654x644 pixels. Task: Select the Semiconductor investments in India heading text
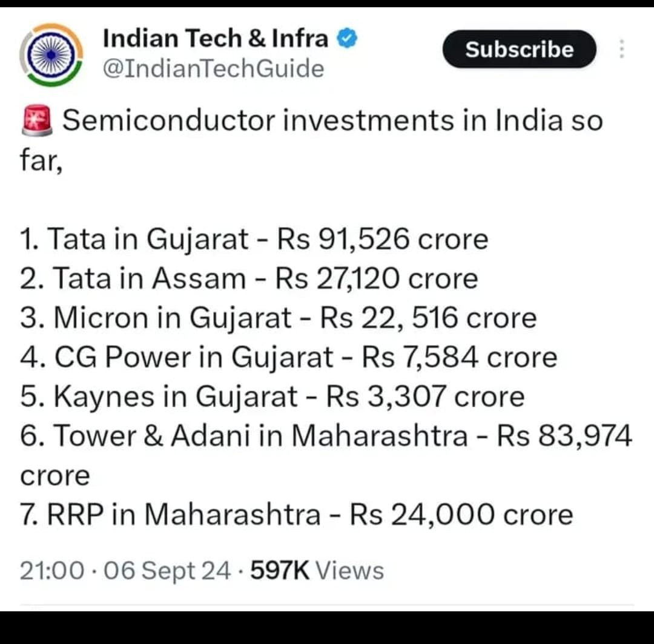(311, 140)
